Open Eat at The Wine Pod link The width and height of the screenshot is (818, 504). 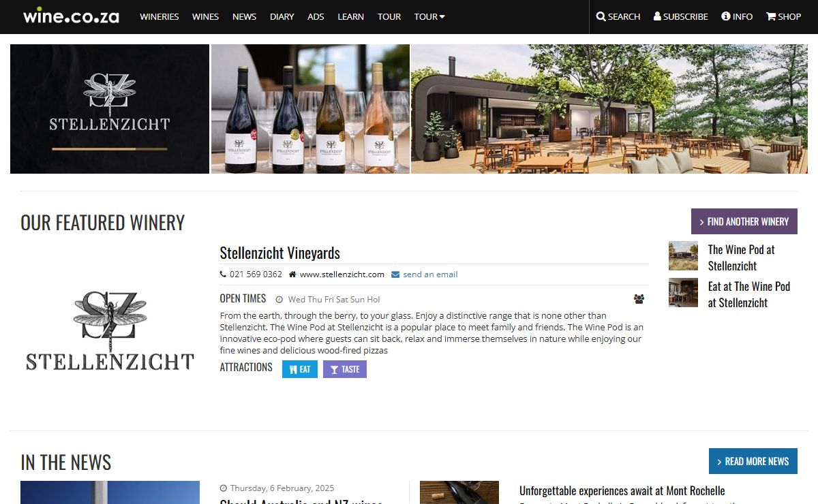(x=748, y=294)
